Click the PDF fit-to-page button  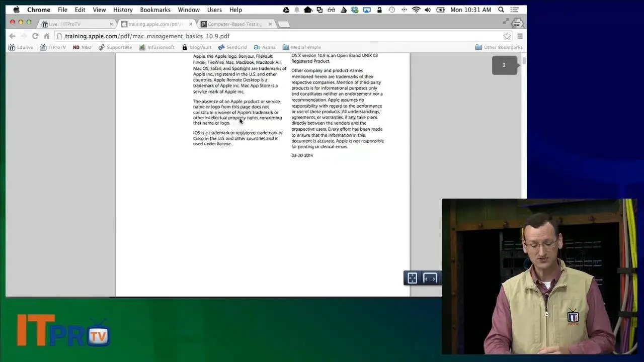[412, 278]
